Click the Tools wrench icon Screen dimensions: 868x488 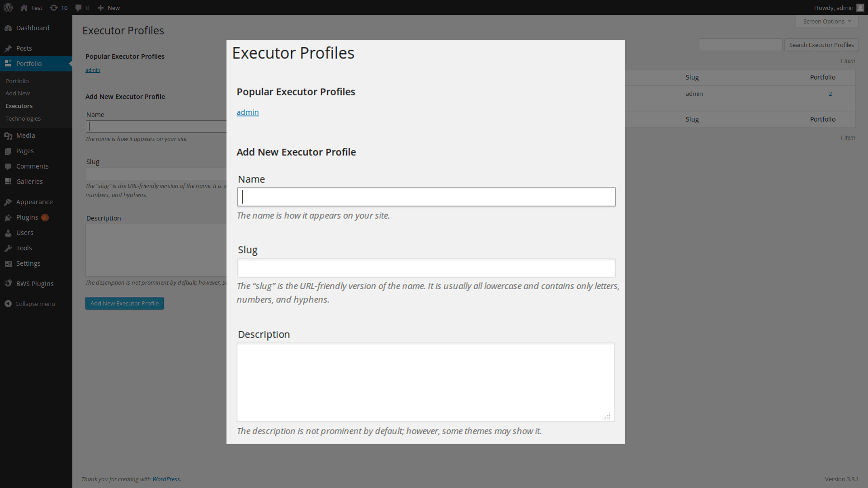[8, 248]
